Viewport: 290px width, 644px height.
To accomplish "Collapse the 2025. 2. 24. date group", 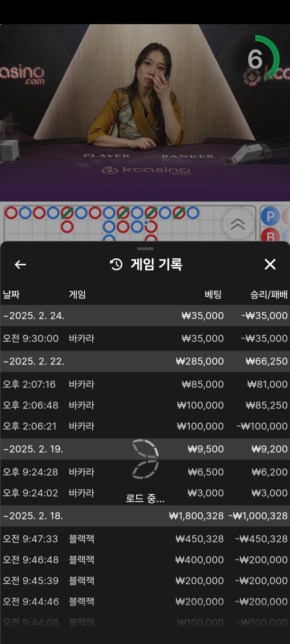I will [34, 316].
